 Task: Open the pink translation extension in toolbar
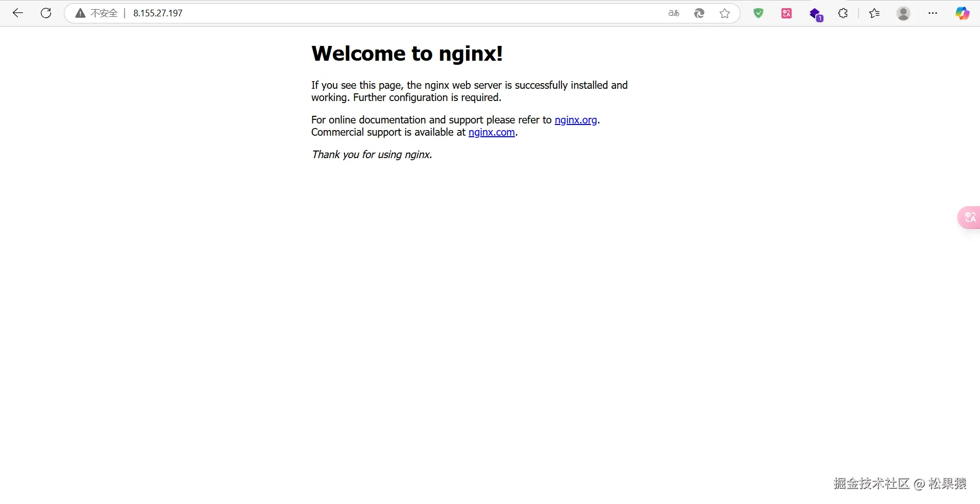tap(787, 13)
